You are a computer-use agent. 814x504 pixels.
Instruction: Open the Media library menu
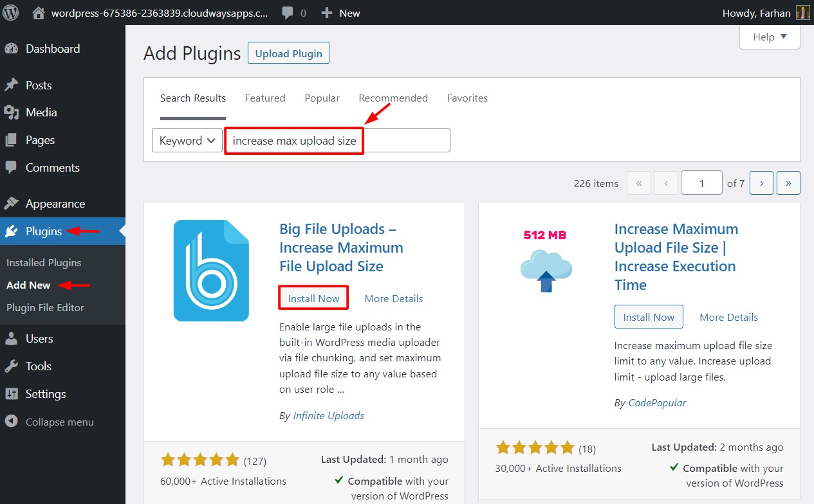click(x=41, y=113)
